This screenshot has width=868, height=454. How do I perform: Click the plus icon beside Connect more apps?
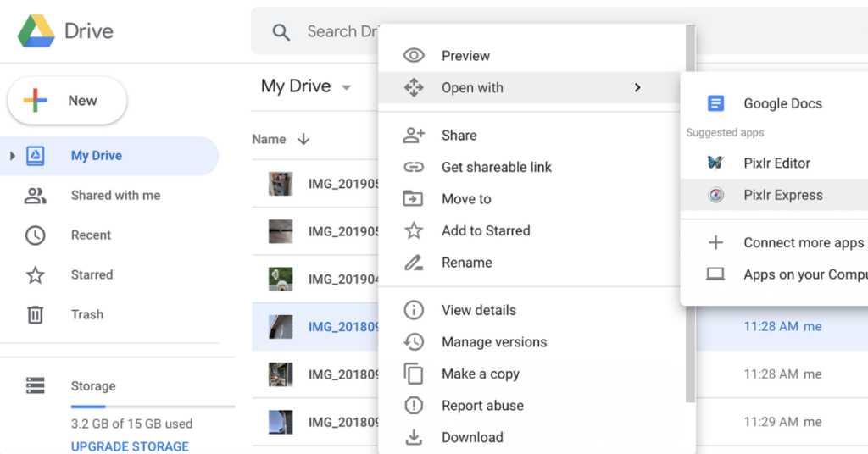coord(715,242)
